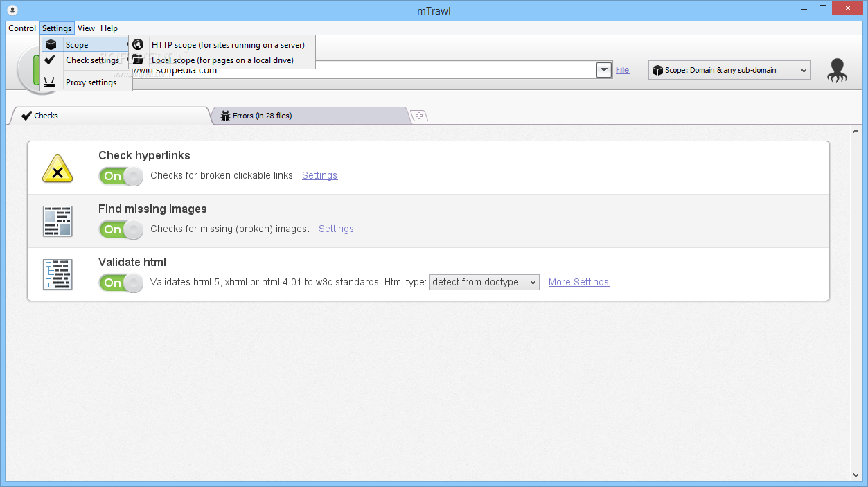
Task: Select Proxy settings menu entry
Action: 85,82
